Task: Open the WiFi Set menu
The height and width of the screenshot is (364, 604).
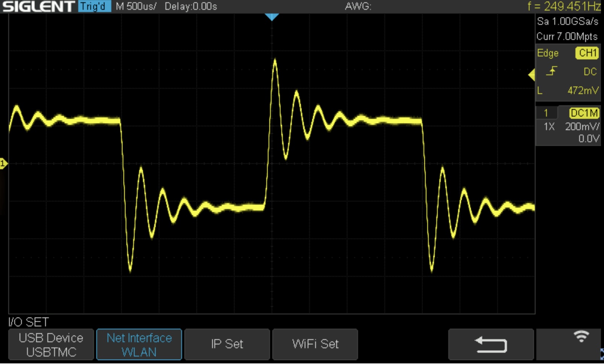Action: (x=315, y=344)
